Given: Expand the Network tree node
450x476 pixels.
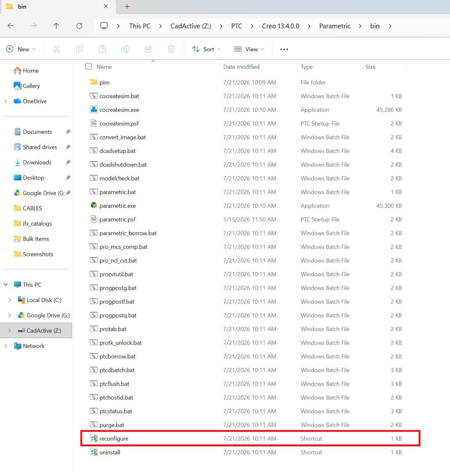Looking at the screenshot, I should pos(6,346).
